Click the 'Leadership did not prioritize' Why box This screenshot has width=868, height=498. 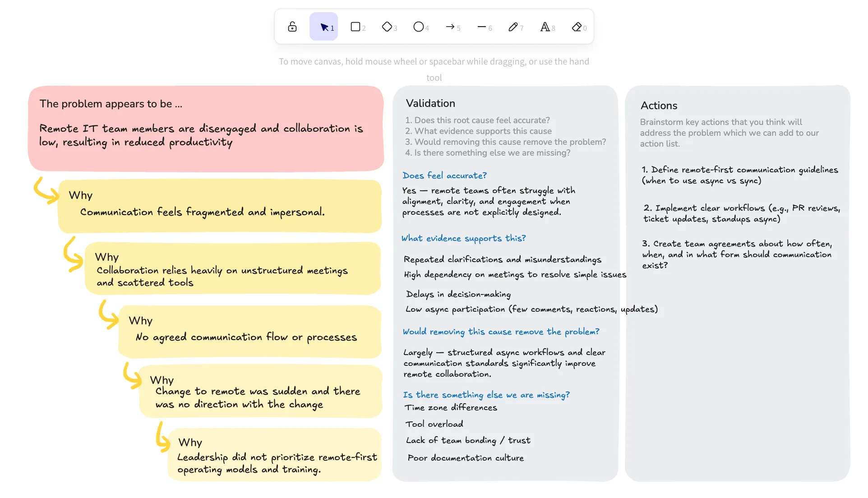pyautogui.click(x=275, y=455)
